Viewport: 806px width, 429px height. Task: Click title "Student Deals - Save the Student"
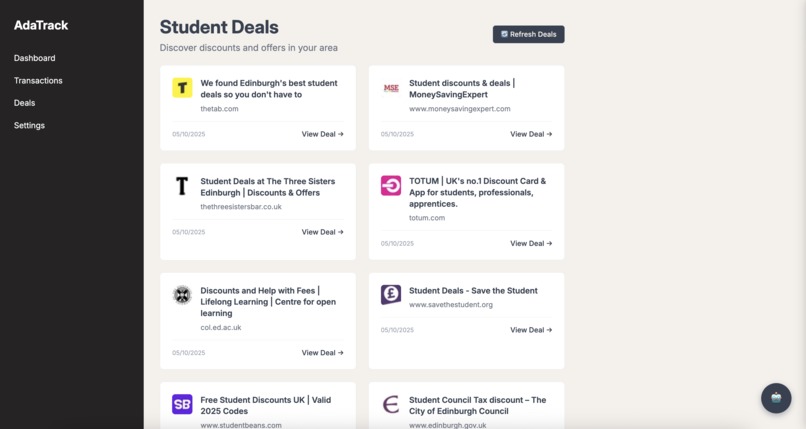coord(473,291)
